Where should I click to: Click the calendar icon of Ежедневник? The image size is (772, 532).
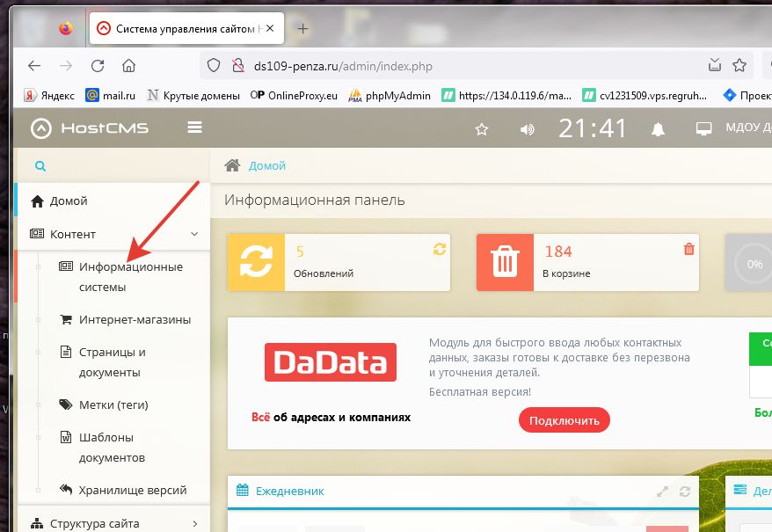tap(242, 490)
